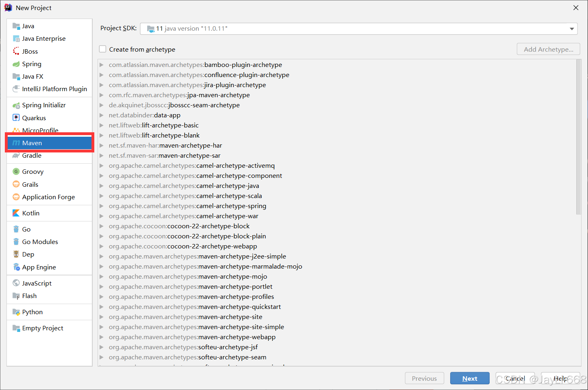This screenshot has height=390, width=588.
Task: Expand bamboo-plugin-archetype entry
Action: 102,65
